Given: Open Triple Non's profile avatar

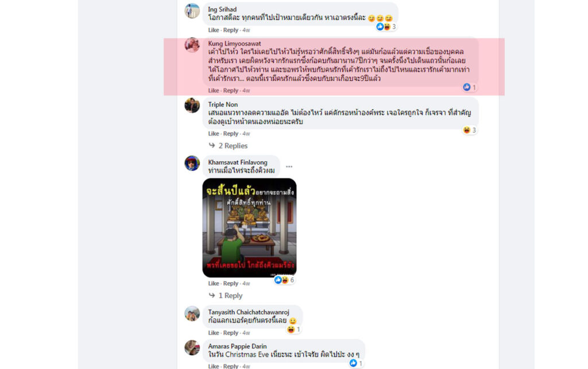Looking at the screenshot, I should (x=192, y=105).
